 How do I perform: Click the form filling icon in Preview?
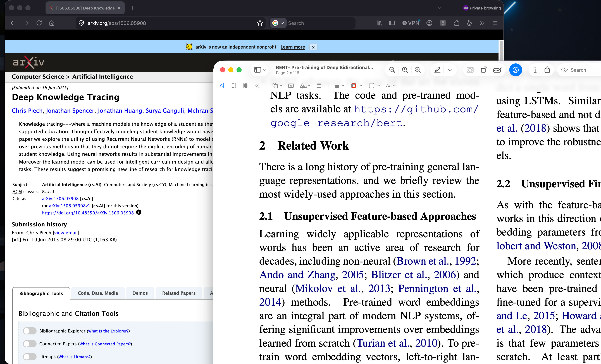(497, 70)
